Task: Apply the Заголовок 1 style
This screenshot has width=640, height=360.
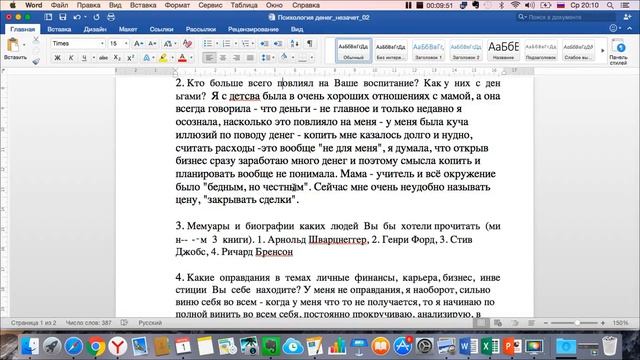Action: (x=428, y=51)
